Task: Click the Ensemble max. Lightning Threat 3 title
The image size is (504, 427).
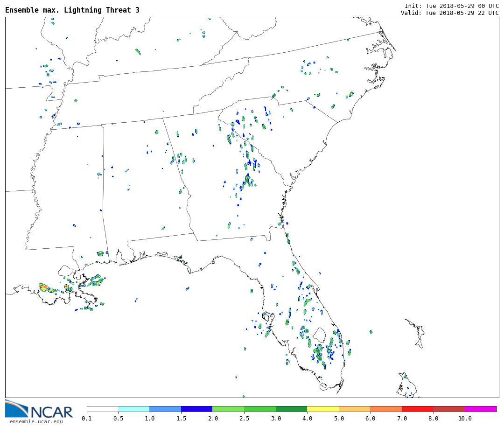Action: point(72,10)
